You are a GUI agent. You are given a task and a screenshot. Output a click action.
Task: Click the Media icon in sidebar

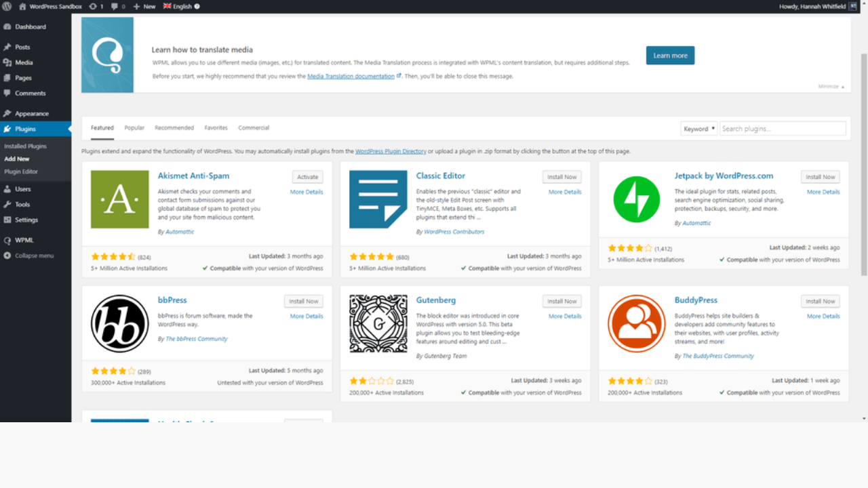[7, 62]
